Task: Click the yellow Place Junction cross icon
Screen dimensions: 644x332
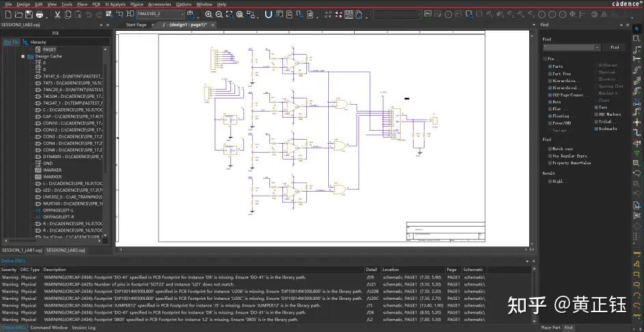Action: point(636,123)
